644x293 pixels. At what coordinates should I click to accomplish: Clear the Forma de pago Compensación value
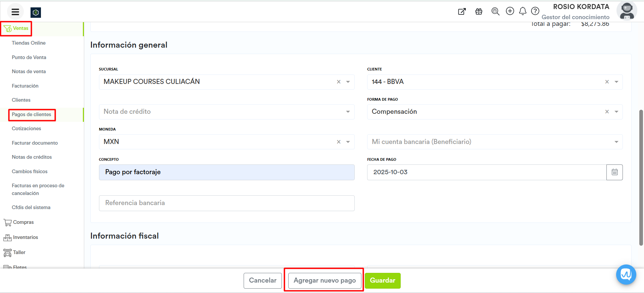(607, 112)
